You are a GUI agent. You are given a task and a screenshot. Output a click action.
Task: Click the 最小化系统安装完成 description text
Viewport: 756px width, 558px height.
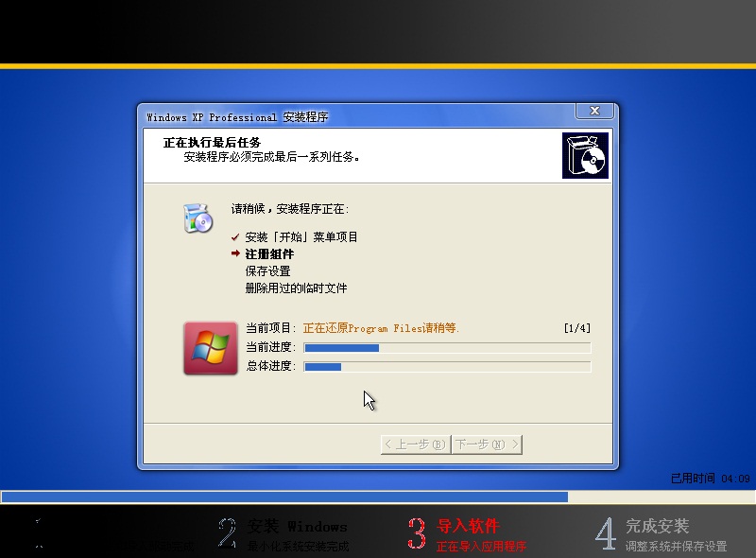tap(298, 547)
